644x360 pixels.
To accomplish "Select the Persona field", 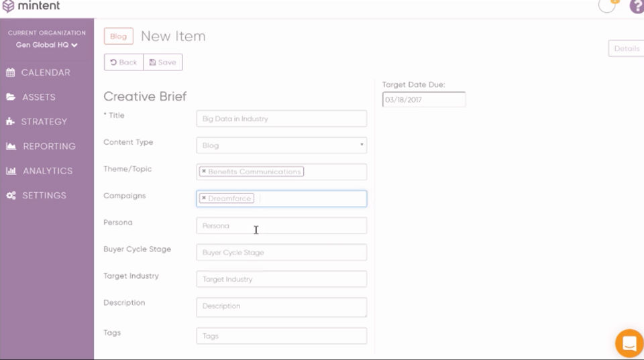I will [x=281, y=226].
